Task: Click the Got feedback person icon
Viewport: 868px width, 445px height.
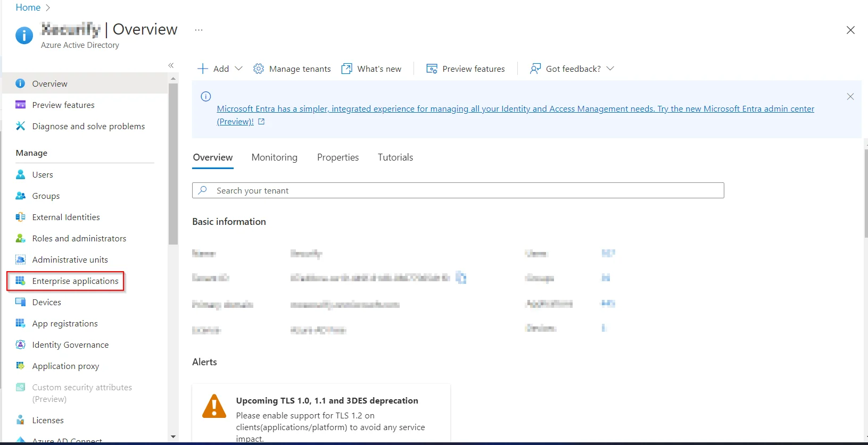Action: pos(535,69)
